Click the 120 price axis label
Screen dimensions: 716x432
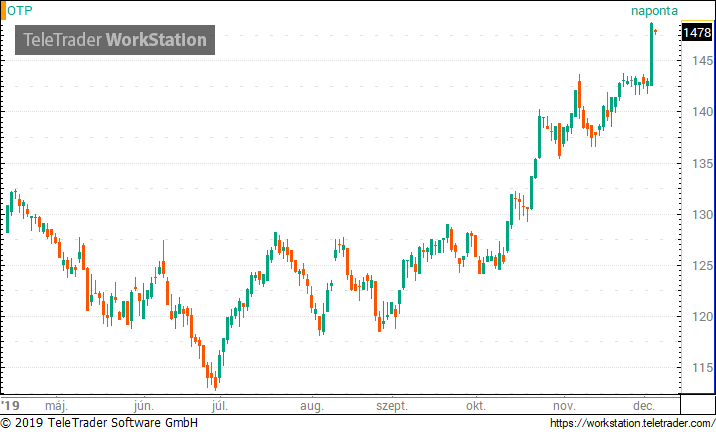tap(702, 316)
